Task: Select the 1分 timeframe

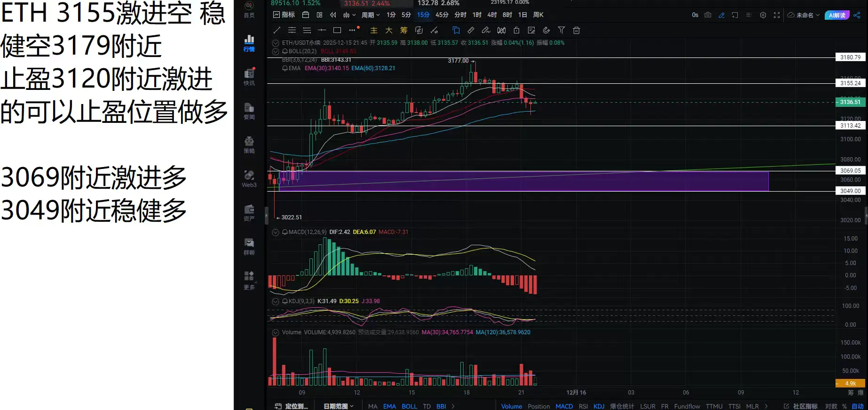Action: pyautogui.click(x=391, y=15)
